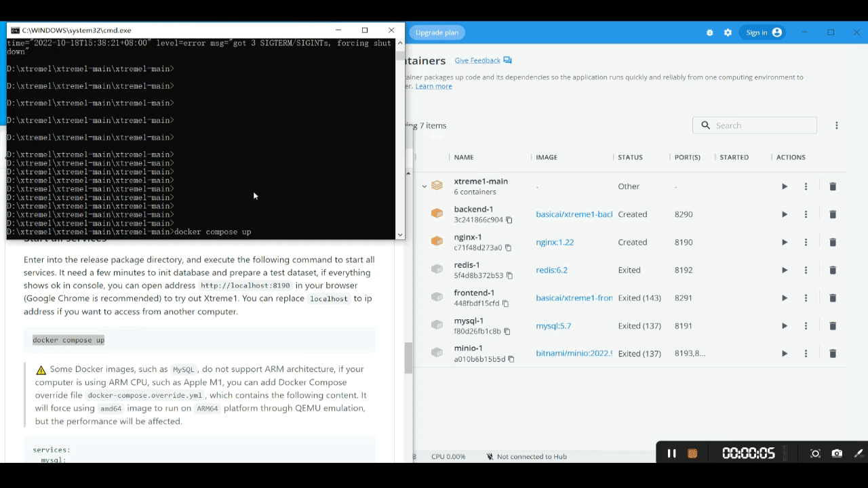Start the frontend-1 container
Viewport: 868px width, 488px height.
[785, 298]
